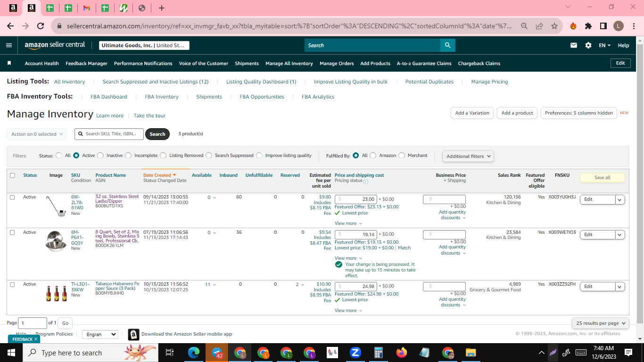Click the Mixing Bowls product thumbnail
Screen dimensions: 644x362
[x=56, y=240]
